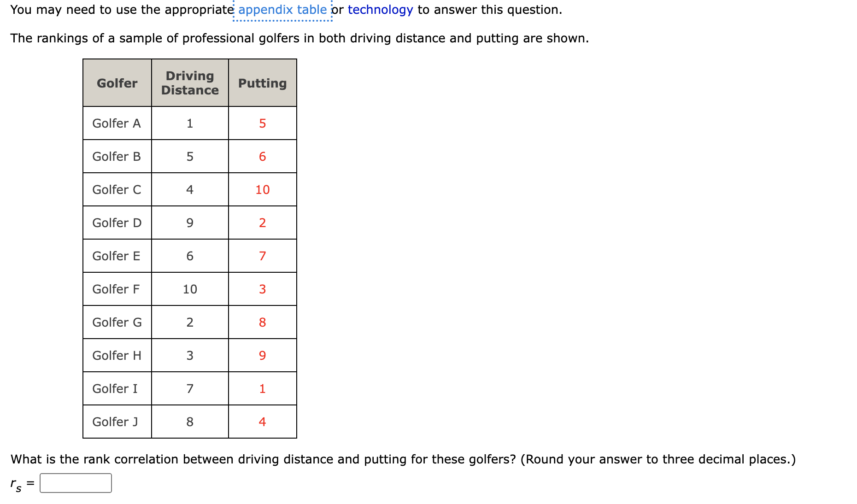The width and height of the screenshot is (857, 504).
Task: Click Golfer I's putting rank of 1
Action: (262, 388)
